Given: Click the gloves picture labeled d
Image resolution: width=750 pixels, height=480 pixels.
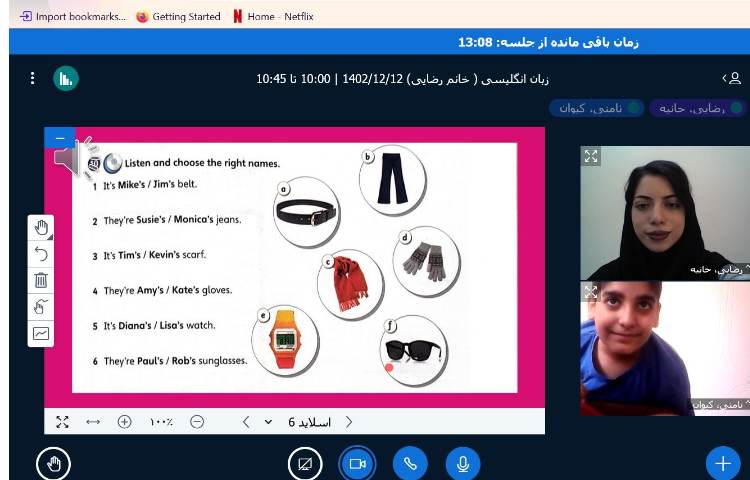Looking at the screenshot, I should [427, 261].
